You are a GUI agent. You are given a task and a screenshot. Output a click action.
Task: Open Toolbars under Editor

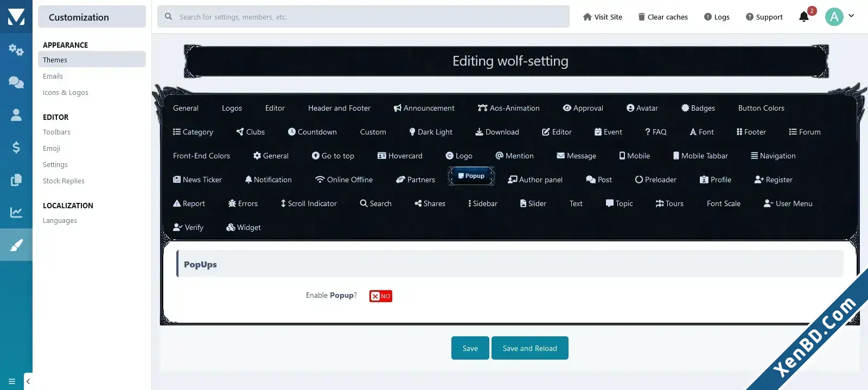pyautogui.click(x=56, y=132)
